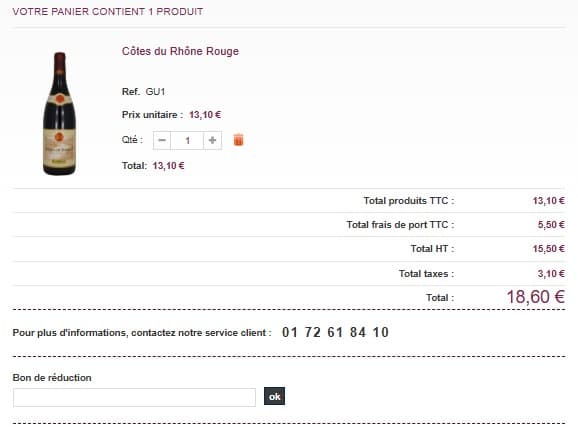The width and height of the screenshot is (578, 427).
Task: Select the Total produits TTC amount
Action: [x=549, y=201]
